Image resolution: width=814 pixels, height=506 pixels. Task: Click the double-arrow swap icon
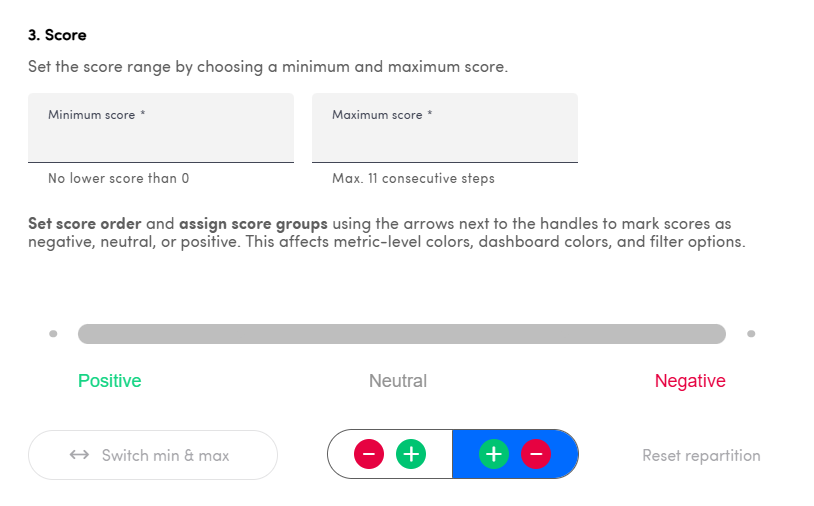(x=80, y=456)
